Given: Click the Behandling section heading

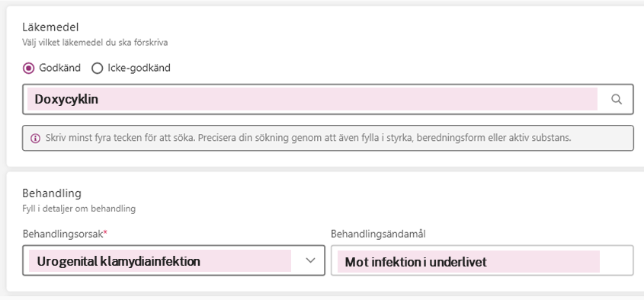Looking at the screenshot, I should click(52, 193).
